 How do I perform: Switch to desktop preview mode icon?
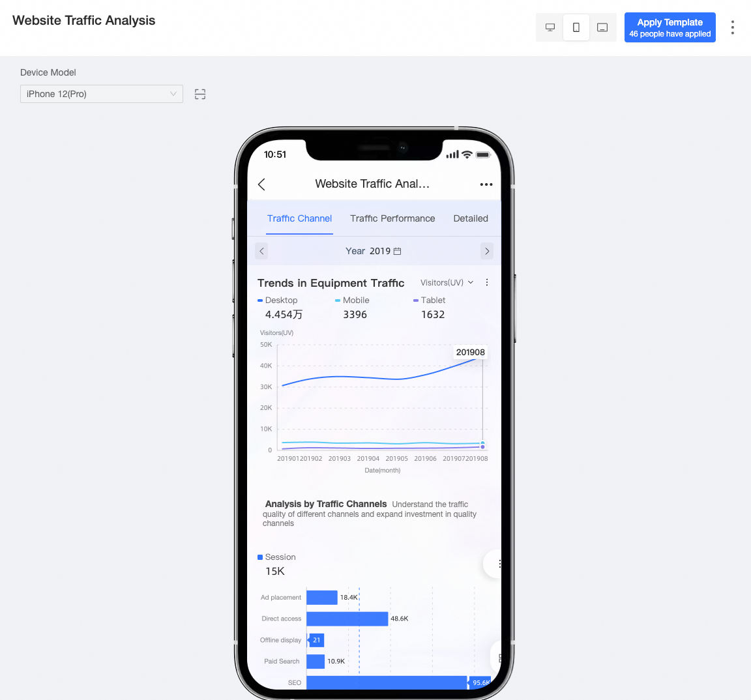pos(550,27)
